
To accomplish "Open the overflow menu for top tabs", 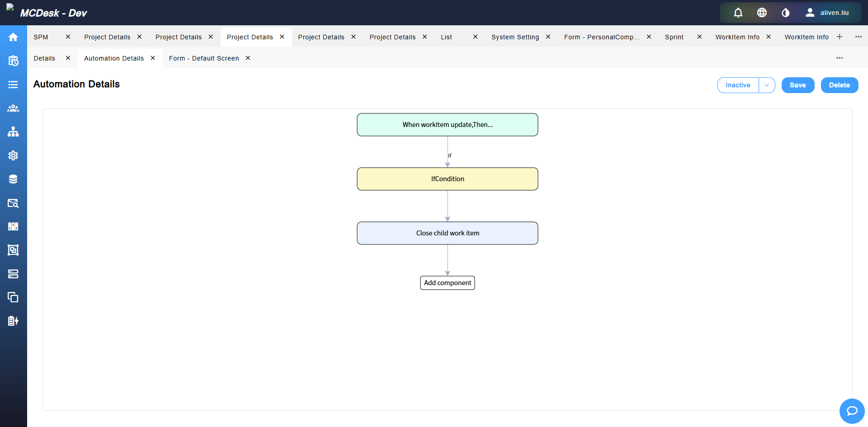I will [859, 37].
